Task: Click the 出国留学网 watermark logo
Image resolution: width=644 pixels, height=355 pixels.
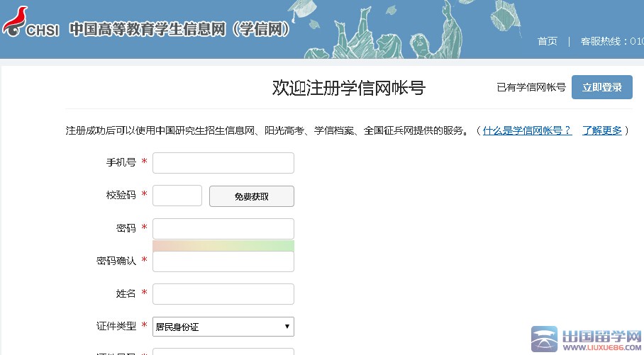Action: (586, 340)
